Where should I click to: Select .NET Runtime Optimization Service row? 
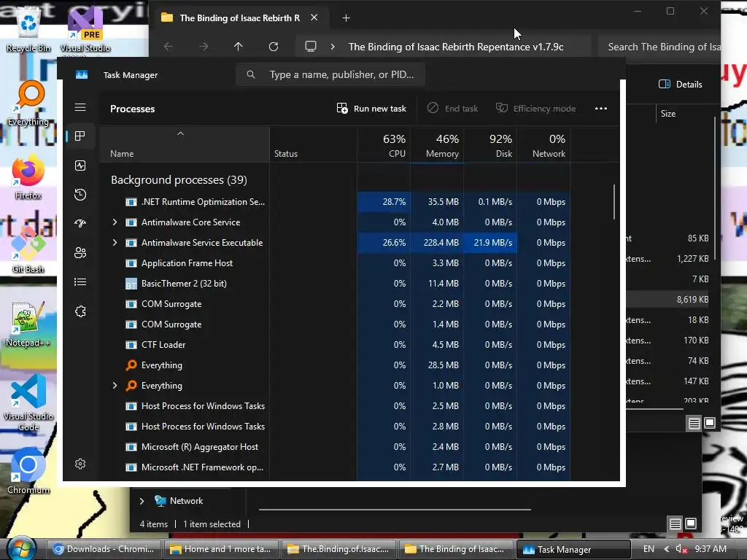(x=336, y=201)
